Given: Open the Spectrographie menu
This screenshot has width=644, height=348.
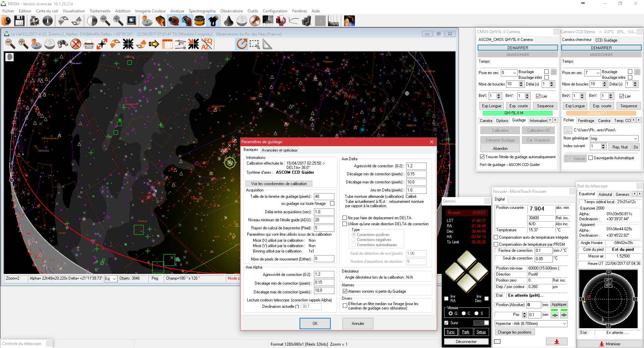Looking at the screenshot, I should pos(202,11).
